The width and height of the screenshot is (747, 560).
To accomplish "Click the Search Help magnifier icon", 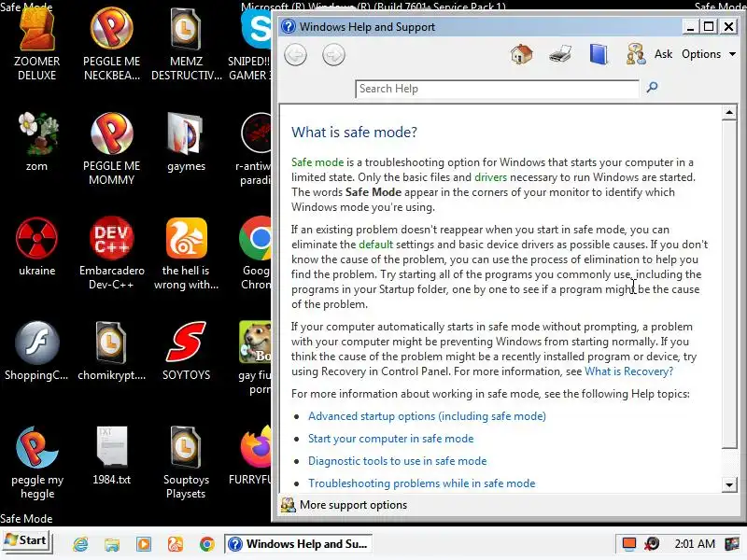I will tap(652, 88).
